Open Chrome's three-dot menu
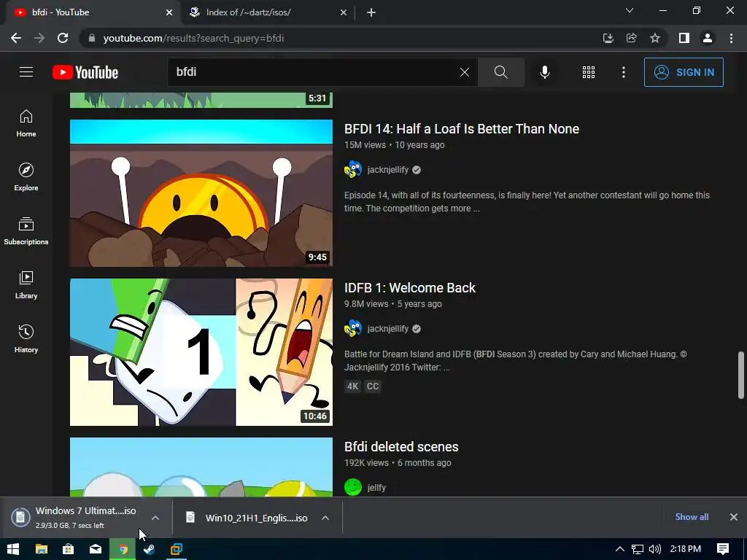This screenshot has width=747, height=560. (731, 38)
